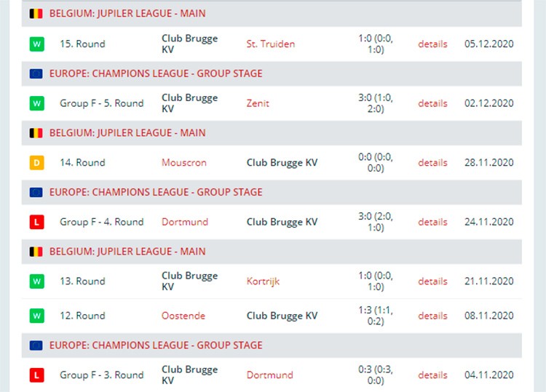Open the first Europe: Champions League - Group Stage header link
This screenshot has height=392, width=546.
(156, 73)
